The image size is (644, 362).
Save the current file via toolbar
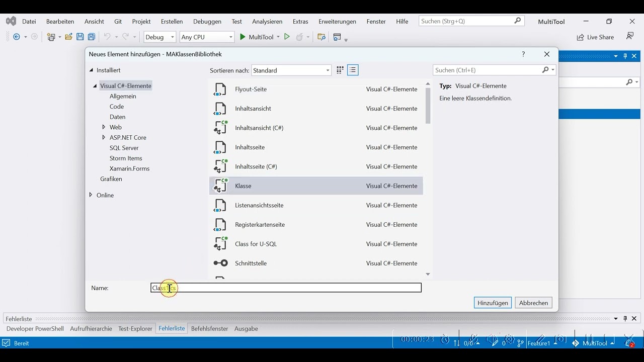80,37
